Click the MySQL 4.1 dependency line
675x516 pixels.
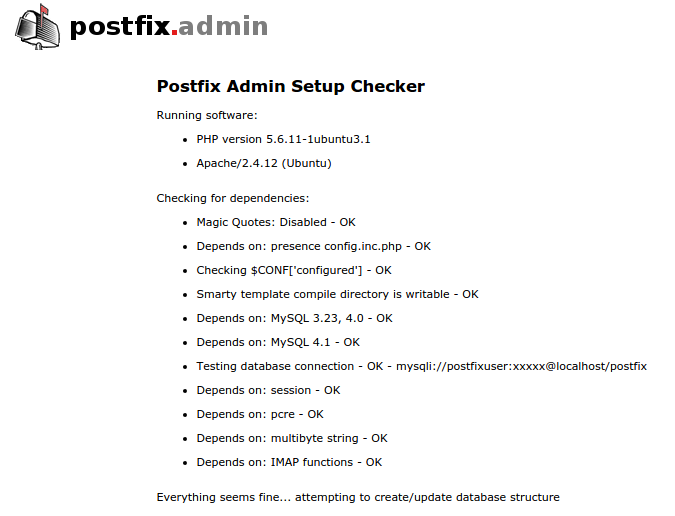278,342
